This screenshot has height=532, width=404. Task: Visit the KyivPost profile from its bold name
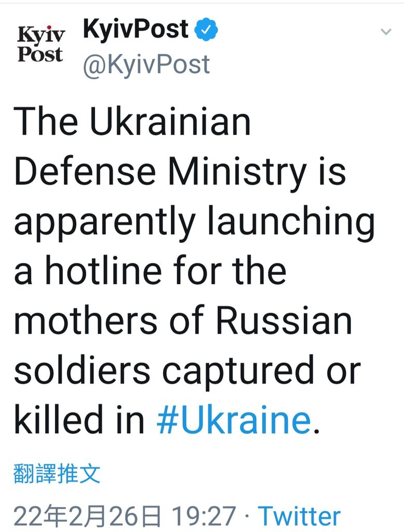136,29
